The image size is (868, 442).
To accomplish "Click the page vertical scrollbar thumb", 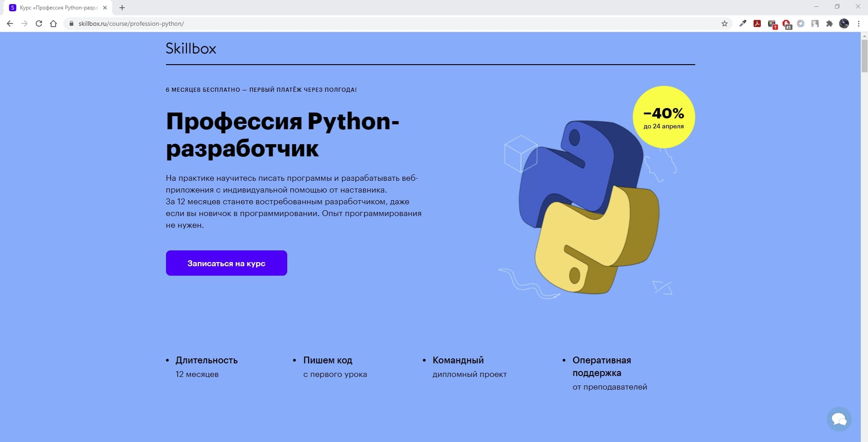I will 864,56.
